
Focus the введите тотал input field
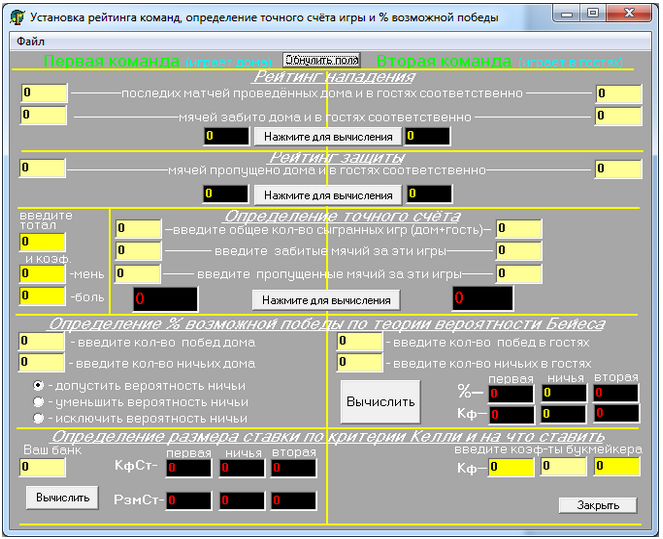pyautogui.click(x=42, y=242)
